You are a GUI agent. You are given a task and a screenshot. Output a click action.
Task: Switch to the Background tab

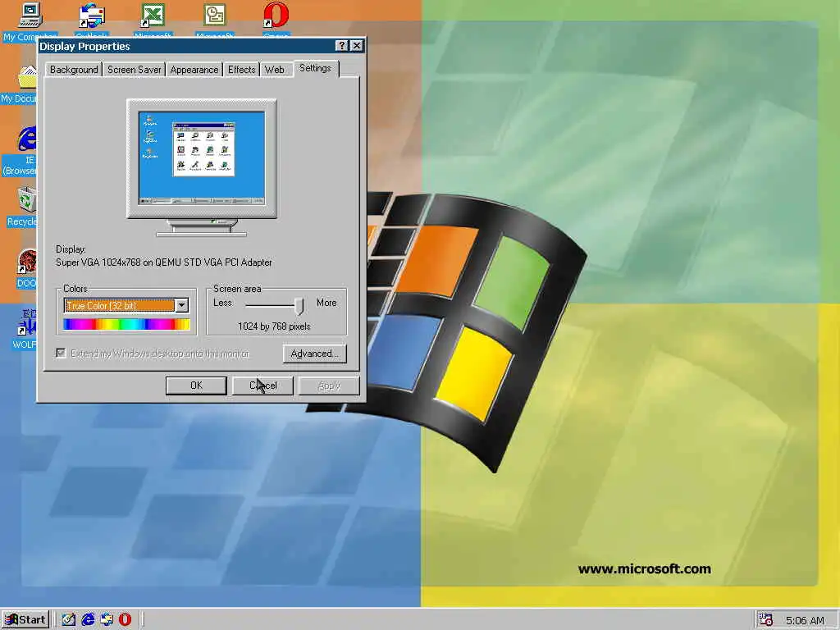74,70
